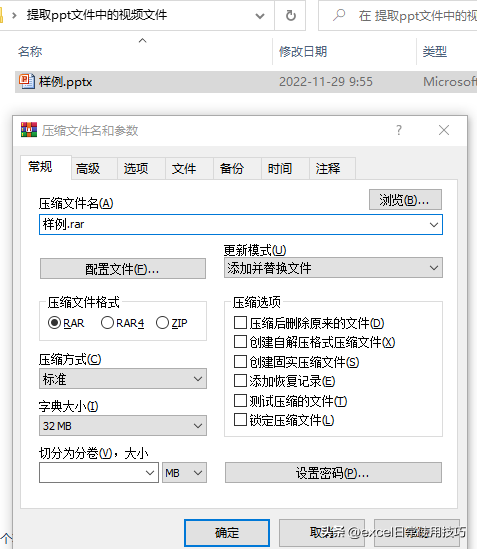Choose the RAR4 archive format

click(x=107, y=323)
